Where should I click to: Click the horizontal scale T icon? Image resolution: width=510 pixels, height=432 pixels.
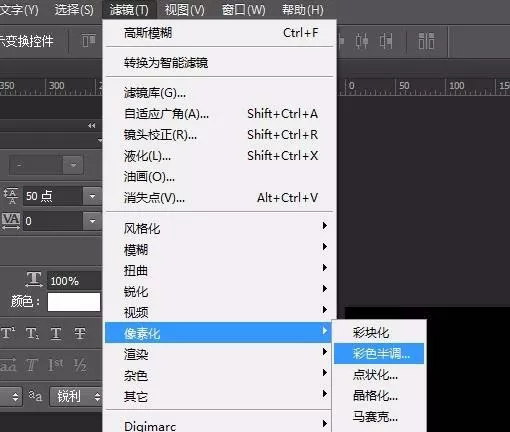click(34, 279)
